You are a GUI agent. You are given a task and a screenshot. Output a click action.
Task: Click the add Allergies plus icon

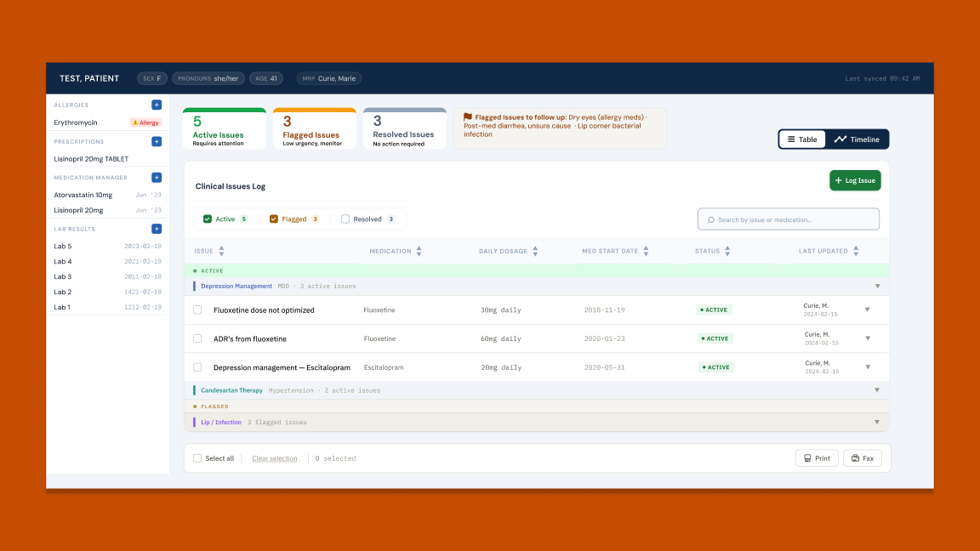pyautogui.click(x=156, y=105)
